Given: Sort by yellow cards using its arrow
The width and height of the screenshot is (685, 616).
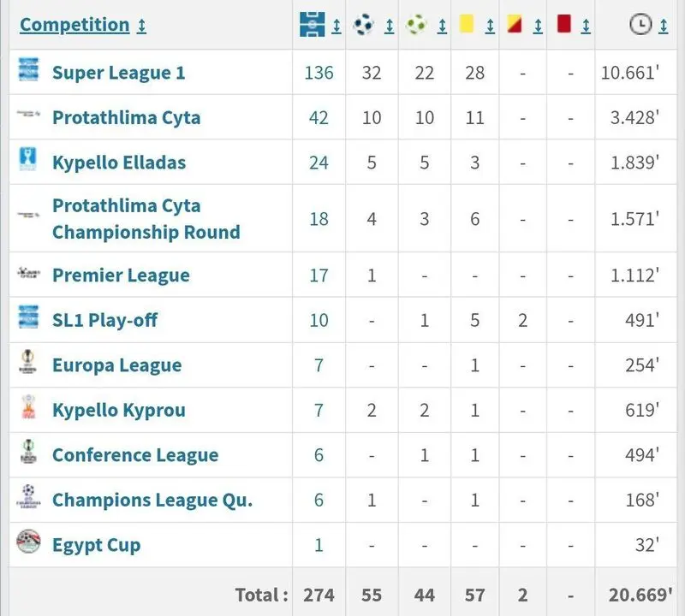Looking at the screenshot, I should pos(490,27).
